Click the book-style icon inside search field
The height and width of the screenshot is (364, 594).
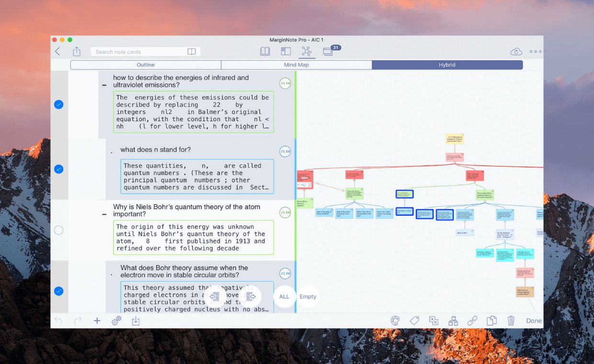click(192, 52)
